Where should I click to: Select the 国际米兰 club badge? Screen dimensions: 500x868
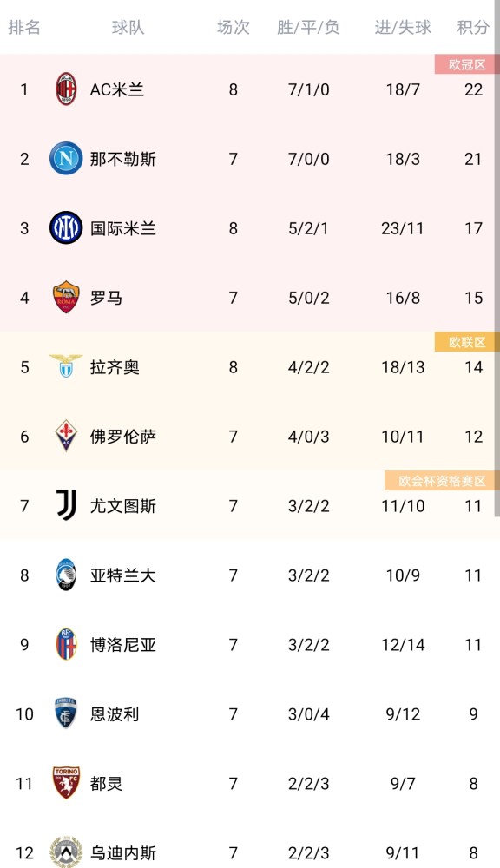coord(66,227)
